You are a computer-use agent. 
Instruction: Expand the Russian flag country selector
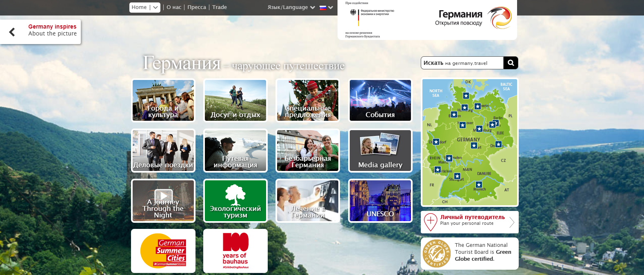[x=326, y=7]
